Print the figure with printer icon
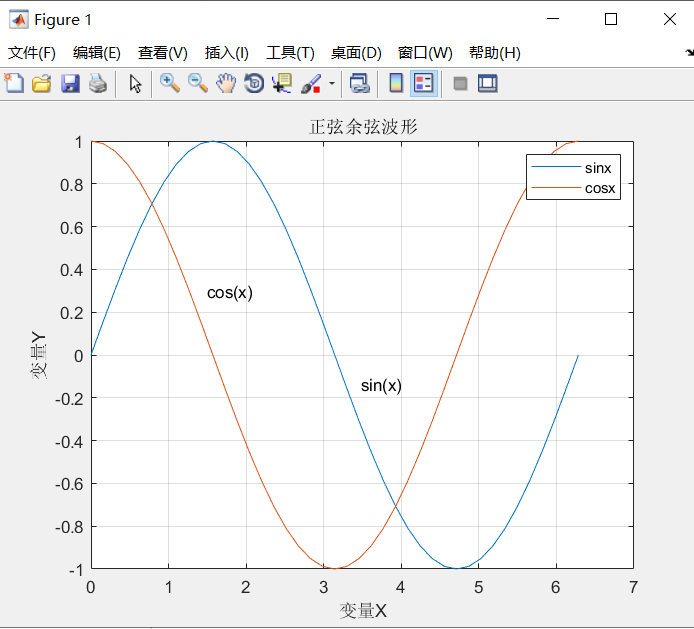 tap(98, 83)
